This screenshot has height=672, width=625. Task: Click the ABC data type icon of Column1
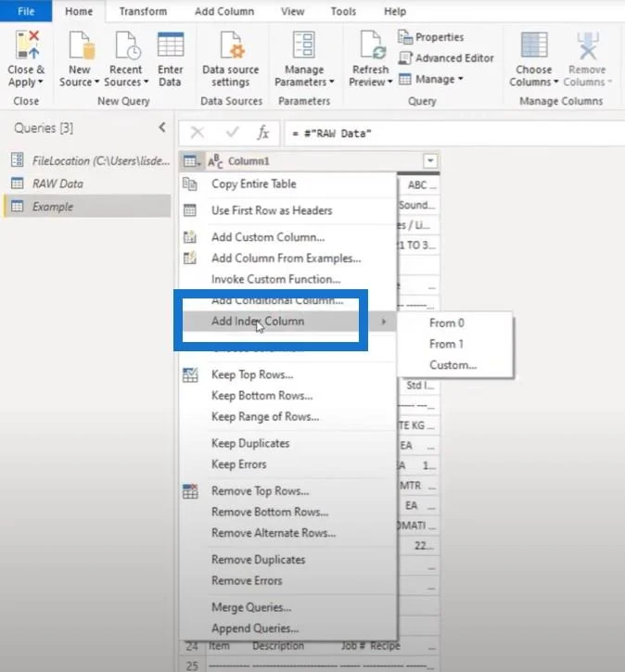click(x=215, y=161)
